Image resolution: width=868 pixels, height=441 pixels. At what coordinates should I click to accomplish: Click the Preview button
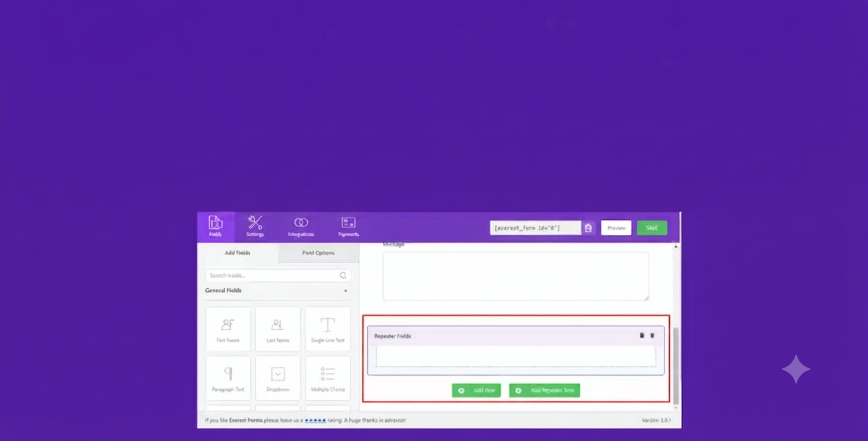(616, 228)
